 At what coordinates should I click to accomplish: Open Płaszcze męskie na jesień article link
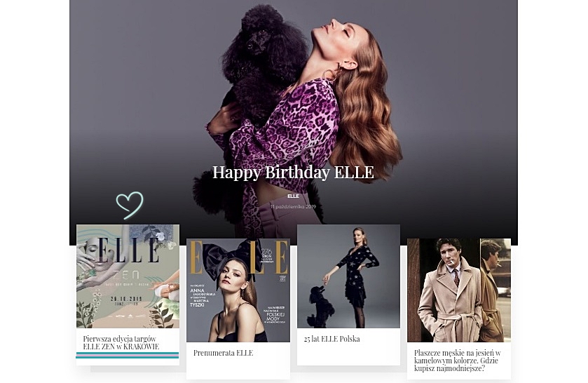(x=458, y=361)
